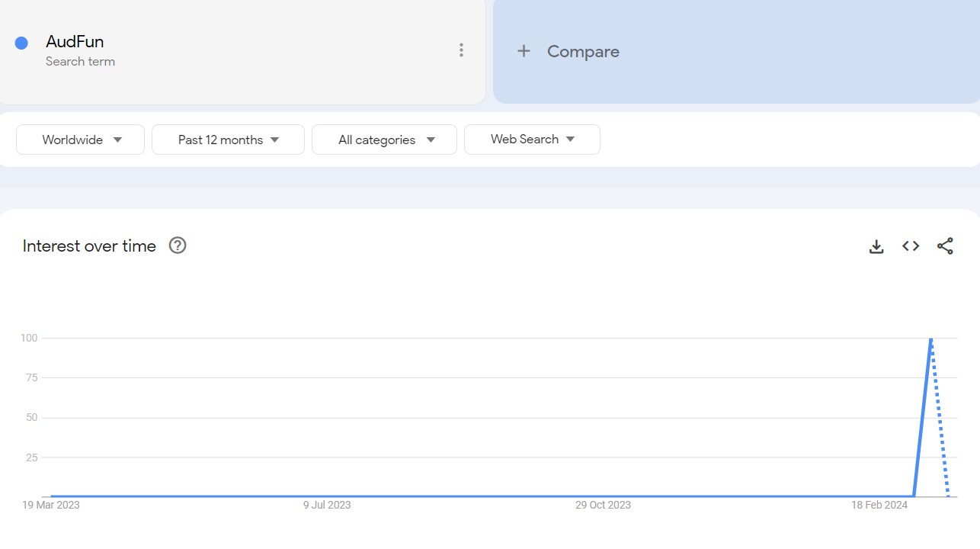Edit the AudFun search term field

tap(75, 42)
